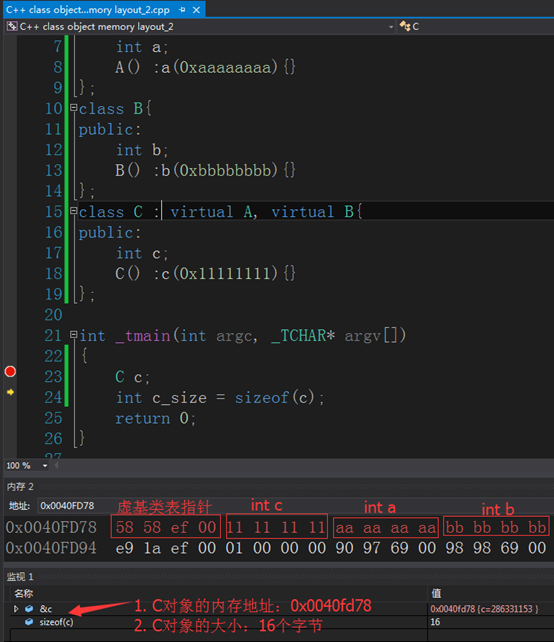This screenshot has height=642, width=554.
Task: Click 'C c;' declaration on line 23
Action: (x=133, y=377)
